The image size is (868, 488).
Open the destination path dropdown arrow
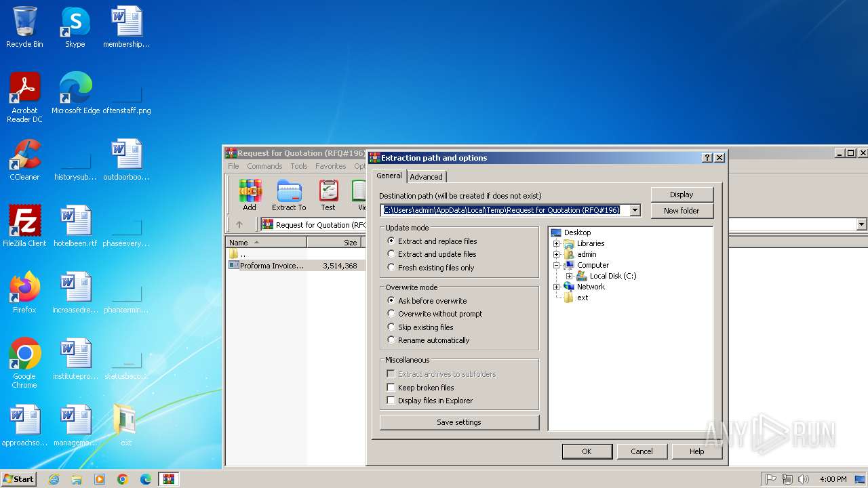tap(635, 210)
